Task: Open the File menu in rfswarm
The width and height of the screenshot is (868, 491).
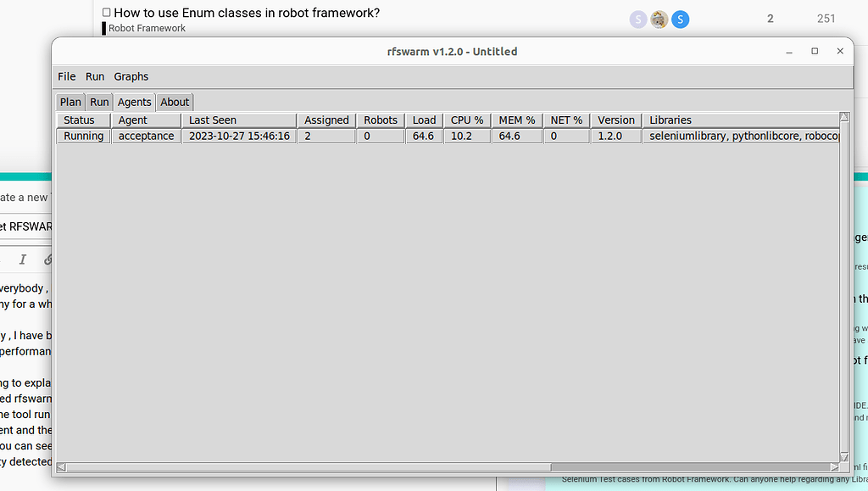Action: tap(66, 76)
